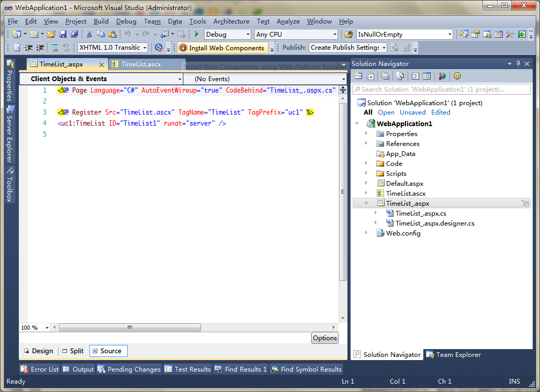Click the Increase Indent icon
540x392 pixels.
pyautogui.click(x=40, y=48)
